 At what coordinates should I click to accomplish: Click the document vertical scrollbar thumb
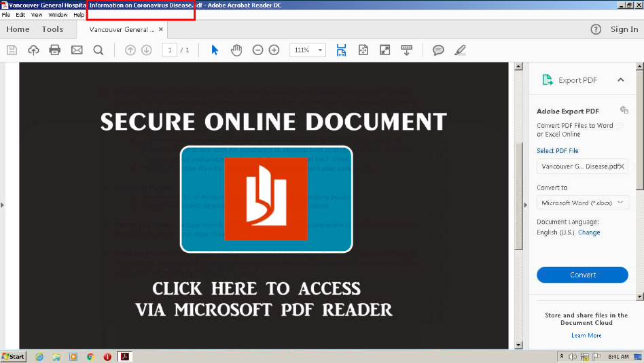click(x=518, y=196)
